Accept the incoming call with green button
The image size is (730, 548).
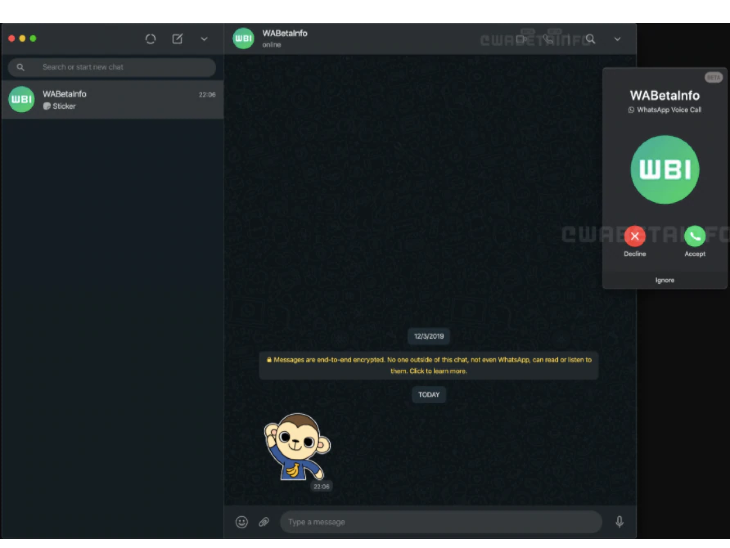[695, 237]
